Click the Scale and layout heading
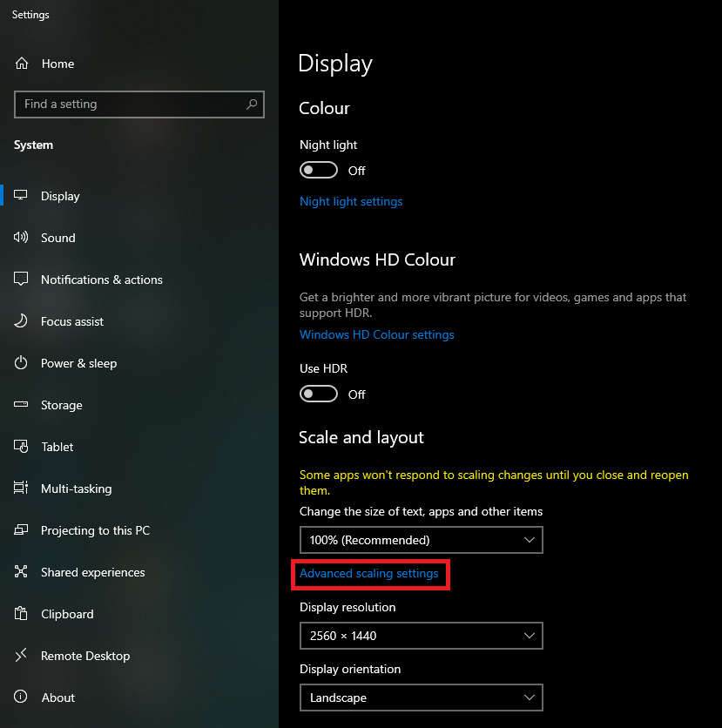722x728 pixels. [x=361, y=437]
